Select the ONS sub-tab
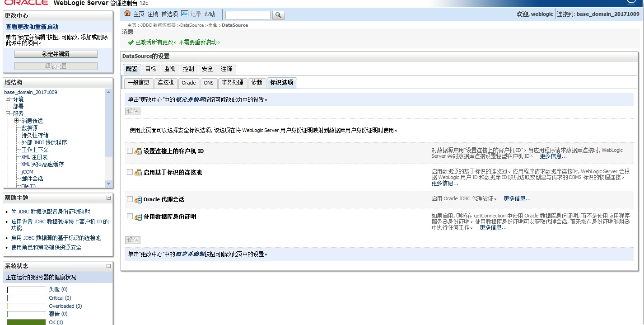Screen dimensions: 644x325 coord(209,82)
